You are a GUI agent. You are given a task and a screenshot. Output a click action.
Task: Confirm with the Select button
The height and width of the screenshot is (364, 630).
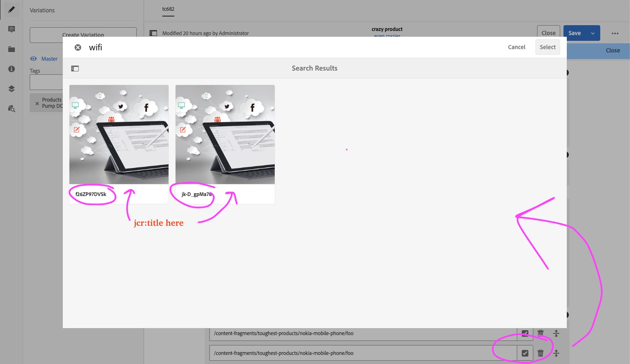[548, 47]
